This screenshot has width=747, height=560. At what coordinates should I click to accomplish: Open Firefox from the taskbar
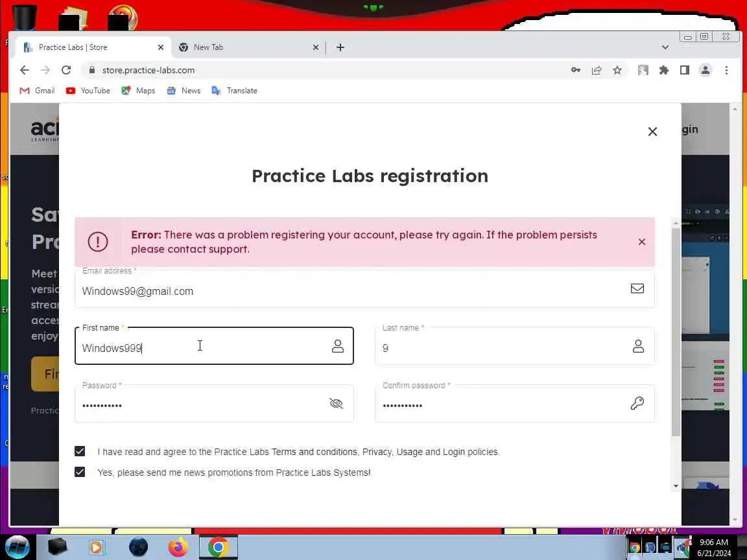pos(178,547)
